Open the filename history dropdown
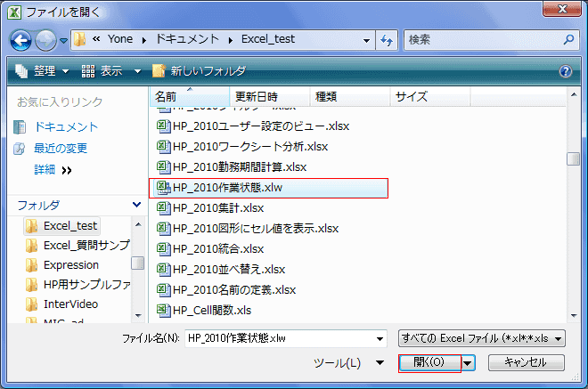Viewport: 588px width, 389px height. click(380, 339)
